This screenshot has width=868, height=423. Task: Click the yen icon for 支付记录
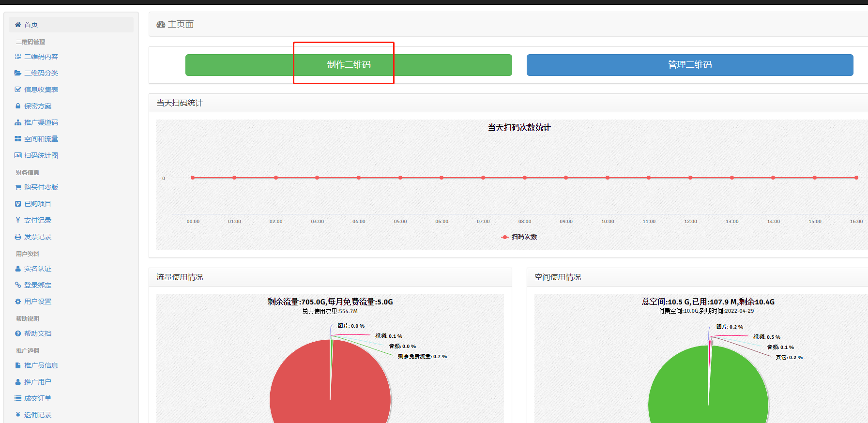pyautogui.click(x=18, y=220)
